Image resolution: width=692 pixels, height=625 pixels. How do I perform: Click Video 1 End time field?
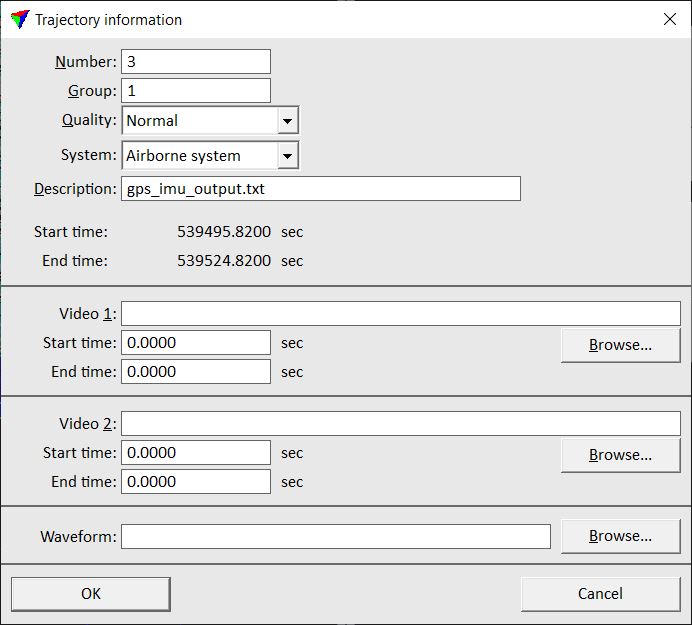[x=196, y=372]
